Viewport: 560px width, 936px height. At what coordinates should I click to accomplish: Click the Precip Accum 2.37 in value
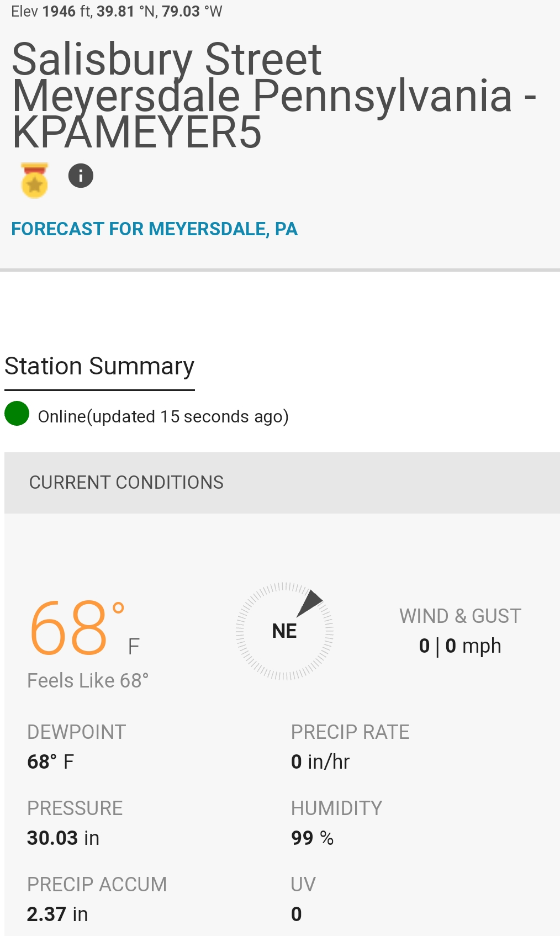[x=57, y=914]
